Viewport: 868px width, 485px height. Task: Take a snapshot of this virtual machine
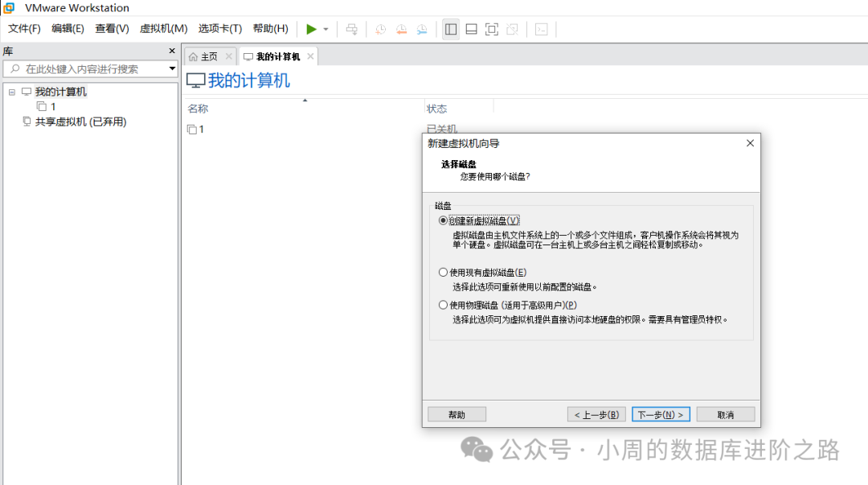point(379,29)
